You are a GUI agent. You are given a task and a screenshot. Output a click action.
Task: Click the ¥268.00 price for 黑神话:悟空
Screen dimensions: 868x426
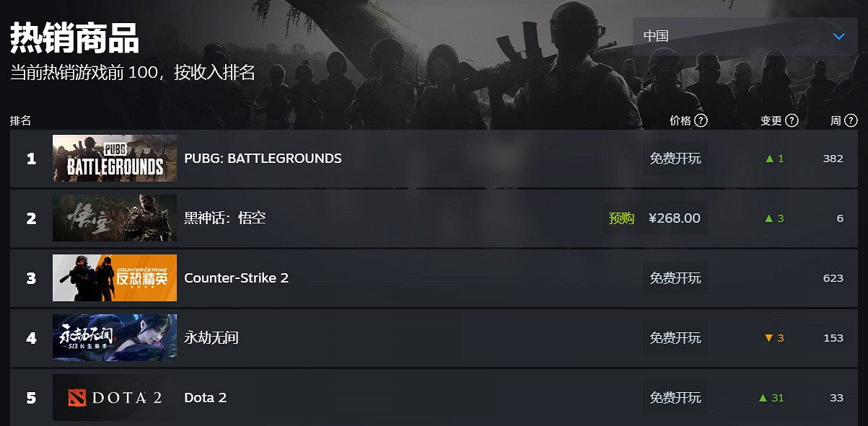tap(675, 218)
